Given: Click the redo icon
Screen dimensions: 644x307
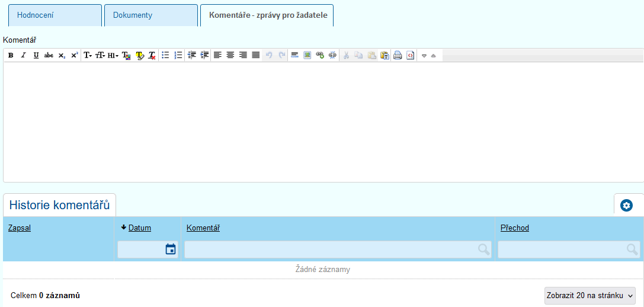Looking at the screenshot, I should tap(282, 56).
